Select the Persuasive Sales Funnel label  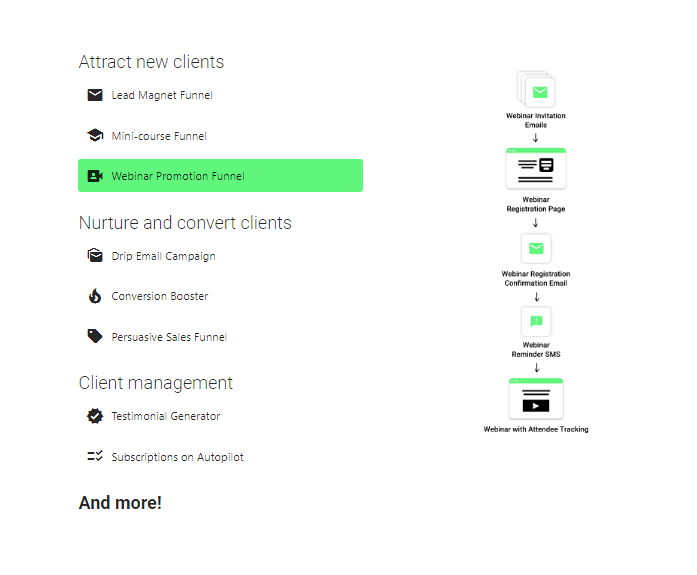[169, 337]
